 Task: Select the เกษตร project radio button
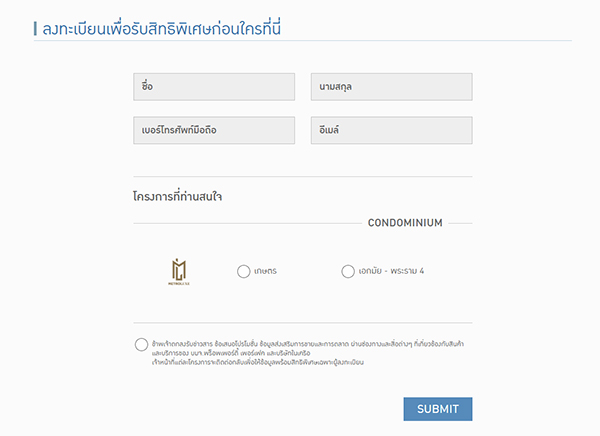pyautogui.click(x=243, y=271)
